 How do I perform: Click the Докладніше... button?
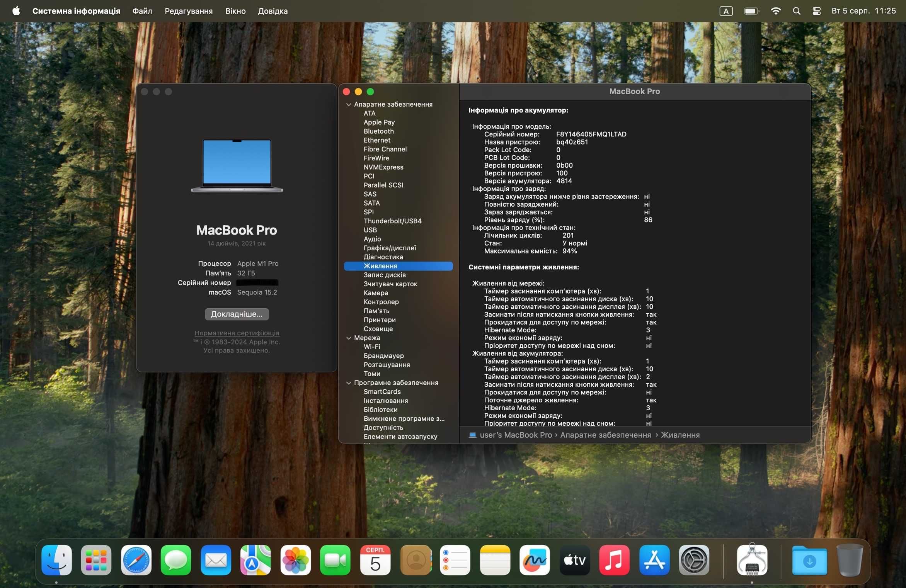coord(237,314)
